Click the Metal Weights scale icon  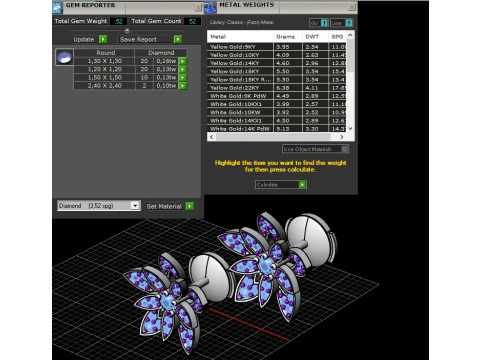tap(210, 7)
